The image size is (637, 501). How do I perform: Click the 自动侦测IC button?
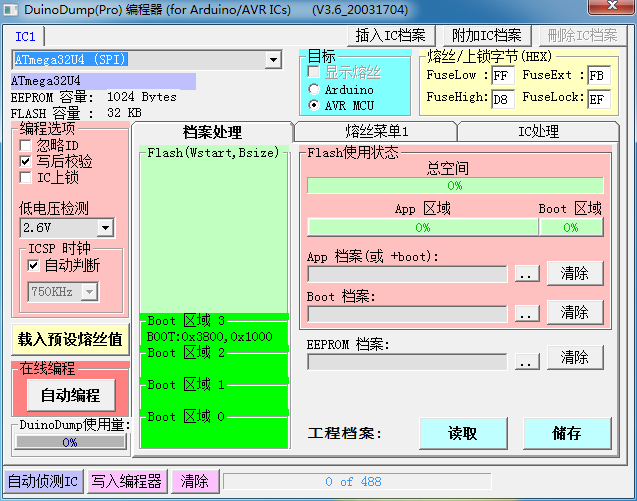tap(43, 481)
